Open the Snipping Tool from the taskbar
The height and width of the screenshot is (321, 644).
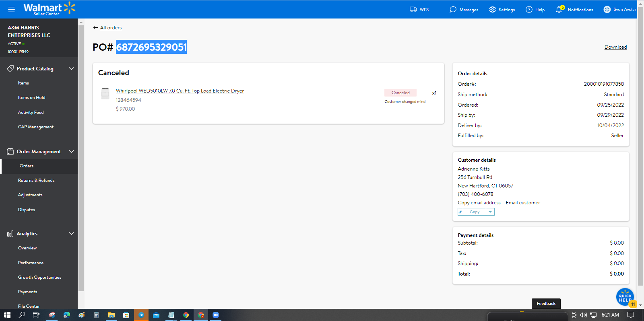[52, 315]
